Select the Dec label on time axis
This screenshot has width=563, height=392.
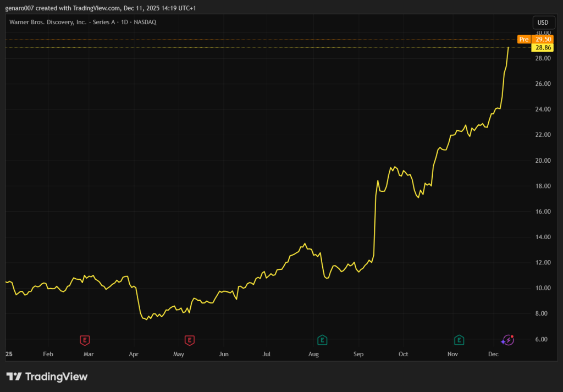click(493, 355)
